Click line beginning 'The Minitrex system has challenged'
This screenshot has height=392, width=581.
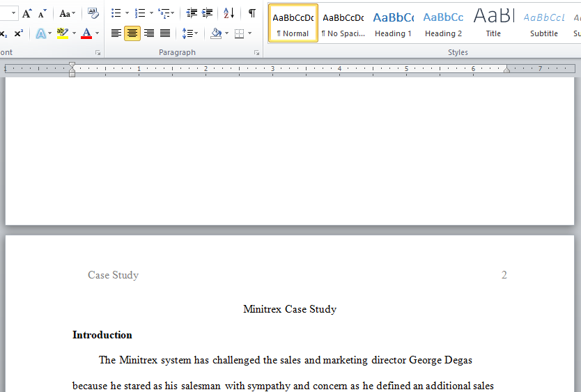[286, 360]
